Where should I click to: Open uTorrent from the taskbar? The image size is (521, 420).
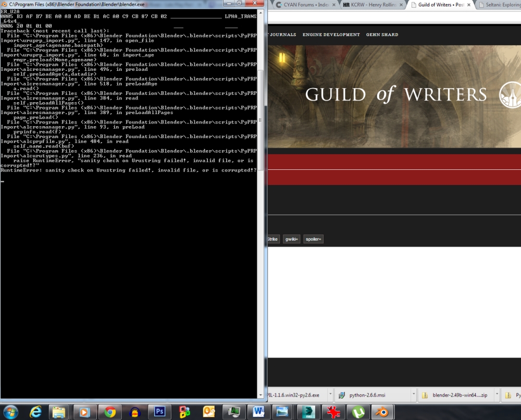coord(358,412)
